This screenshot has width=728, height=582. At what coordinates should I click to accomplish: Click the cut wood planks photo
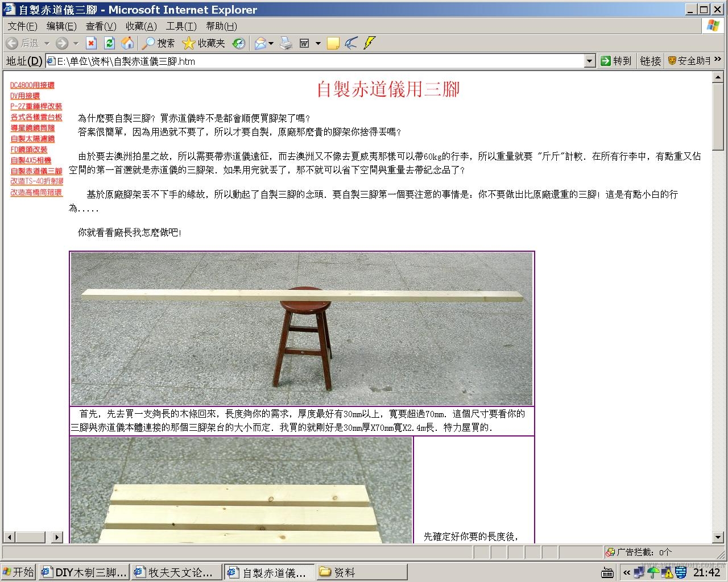click(242, 490)
